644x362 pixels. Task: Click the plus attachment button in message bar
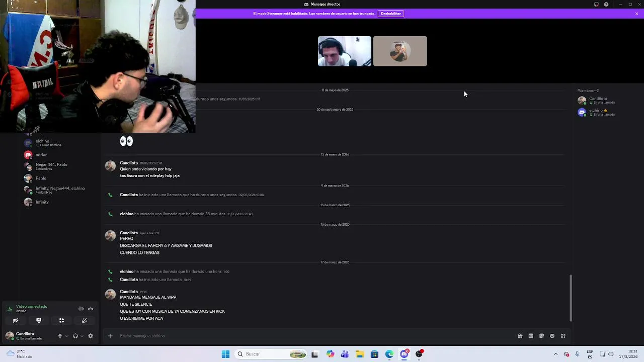(110, 336)
